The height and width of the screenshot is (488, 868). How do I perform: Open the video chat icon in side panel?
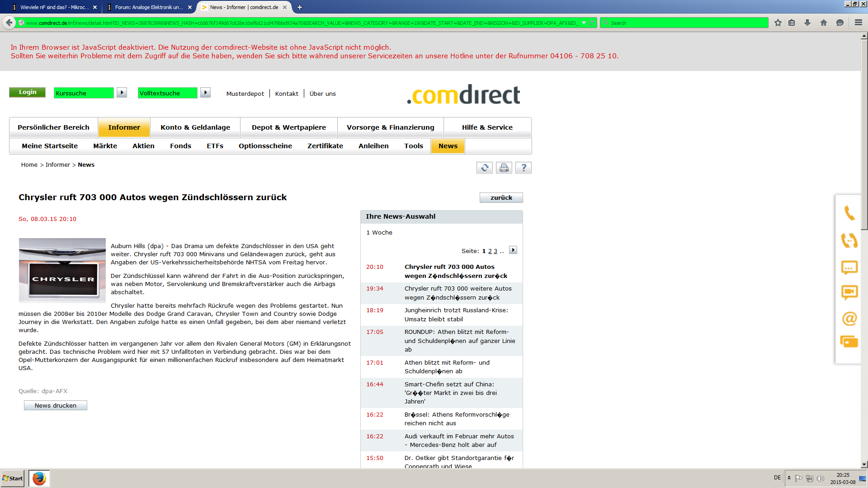point(849,292)
